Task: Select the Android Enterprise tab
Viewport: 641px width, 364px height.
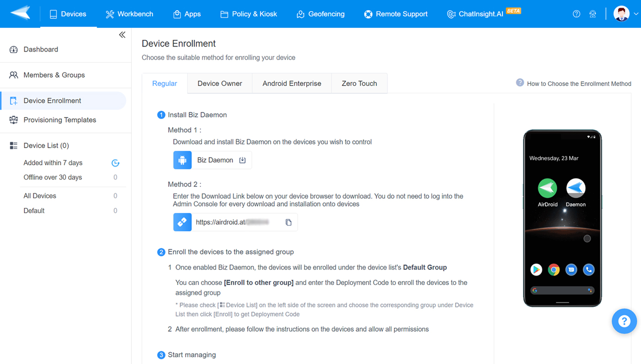Action: pyautogui.click(x=292, y=83)
